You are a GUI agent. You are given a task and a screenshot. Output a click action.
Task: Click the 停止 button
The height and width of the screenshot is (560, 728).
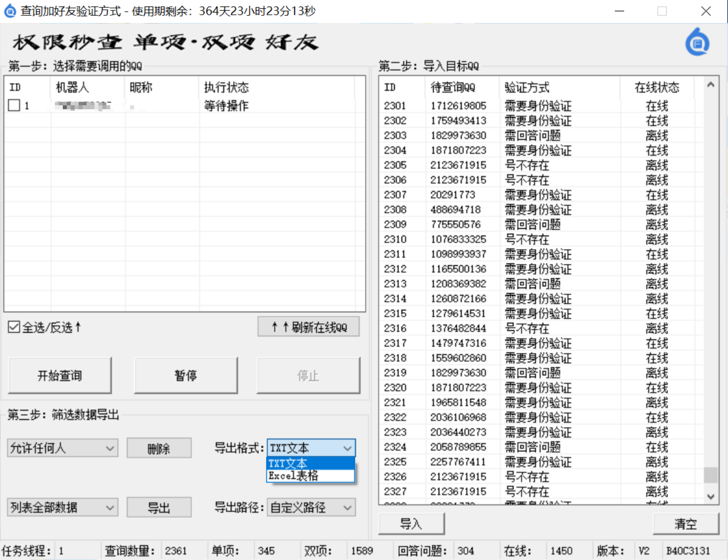point(308,376)
